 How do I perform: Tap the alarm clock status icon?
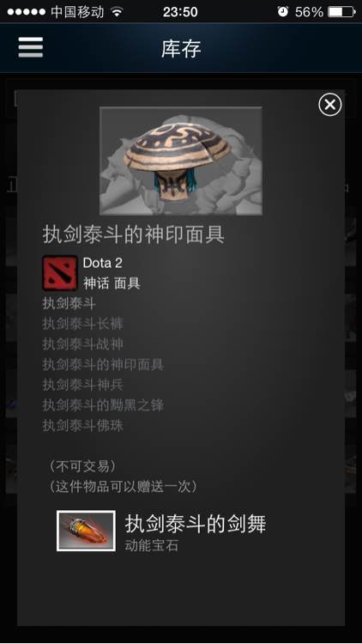point(283,11)
